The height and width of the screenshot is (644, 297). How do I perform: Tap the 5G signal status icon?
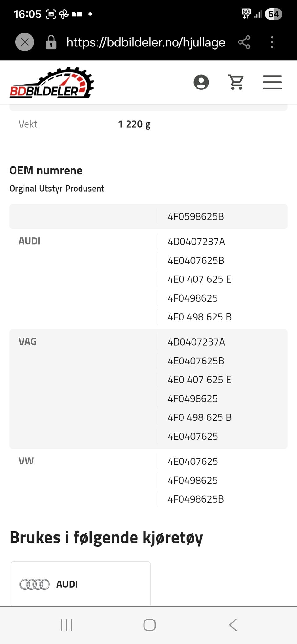coord(246,14)
